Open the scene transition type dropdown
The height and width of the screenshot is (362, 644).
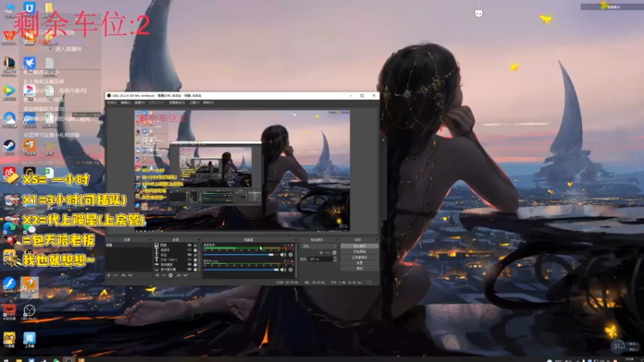point(319,246)
